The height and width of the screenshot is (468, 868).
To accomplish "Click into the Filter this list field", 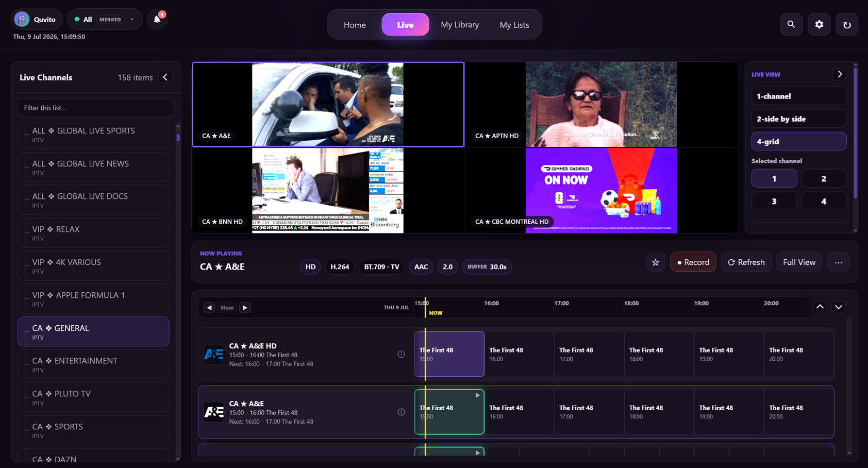I will coord(96,108).
